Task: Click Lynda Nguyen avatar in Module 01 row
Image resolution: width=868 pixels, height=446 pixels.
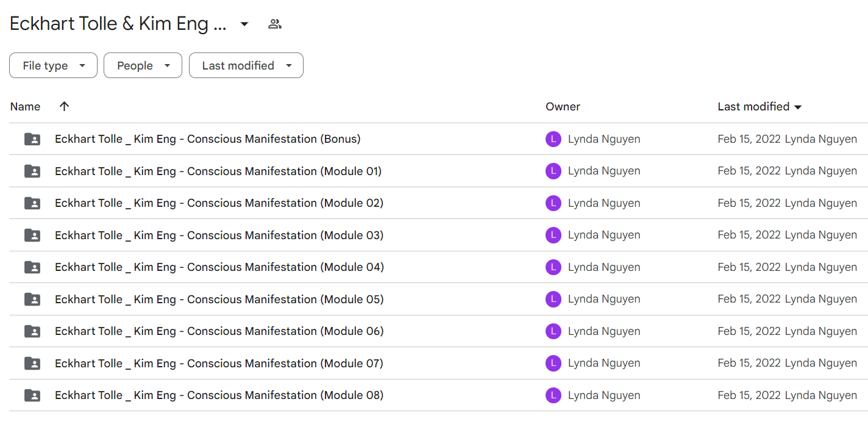Action: coord(553,171)
